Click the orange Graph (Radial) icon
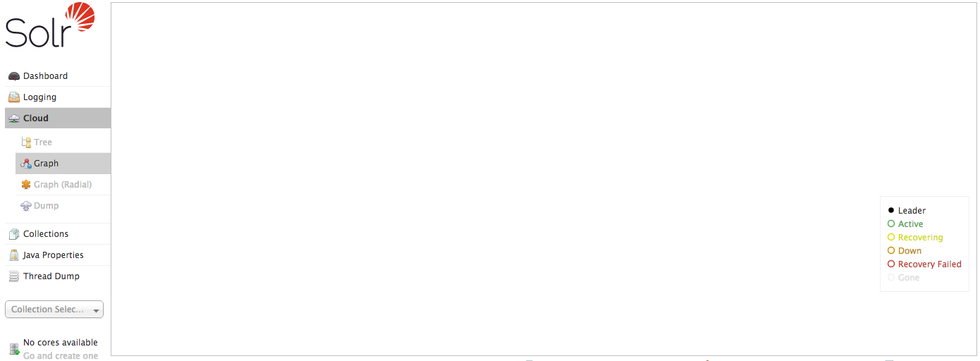Image resolution: width=980 pixels, height=361 pixels. 26,185
